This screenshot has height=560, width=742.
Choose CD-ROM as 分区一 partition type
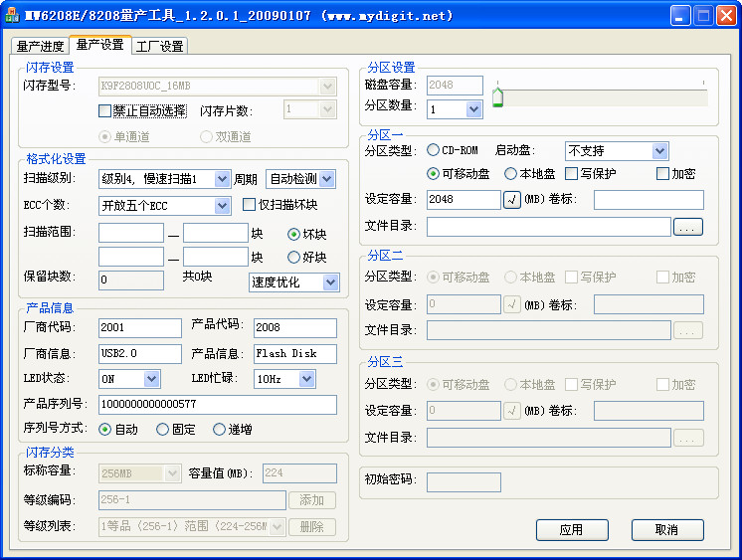[434, 150]
